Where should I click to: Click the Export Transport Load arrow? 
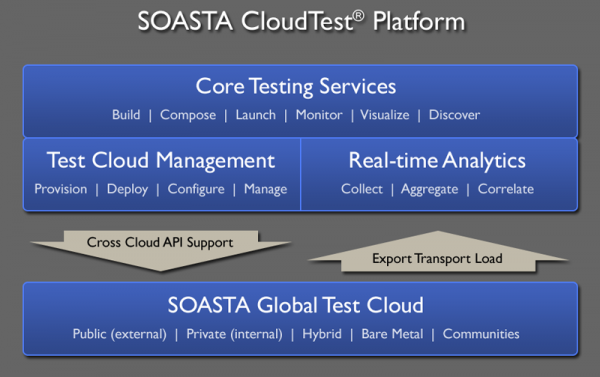(438, 253)
